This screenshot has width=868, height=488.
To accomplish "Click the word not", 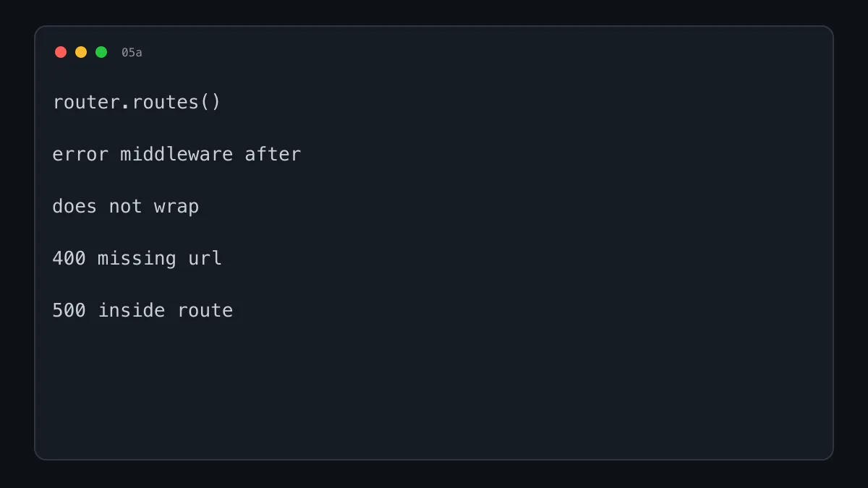I will 126,207.
